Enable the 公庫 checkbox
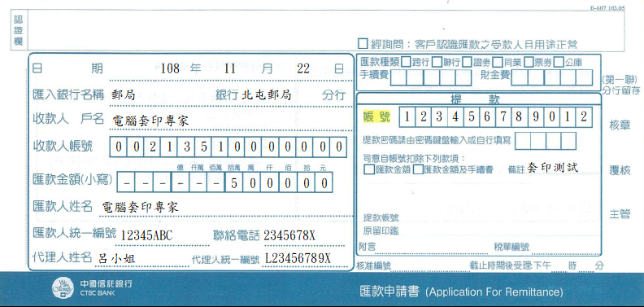The height and width of the screenshot is (307, 644). click(558, 62)
